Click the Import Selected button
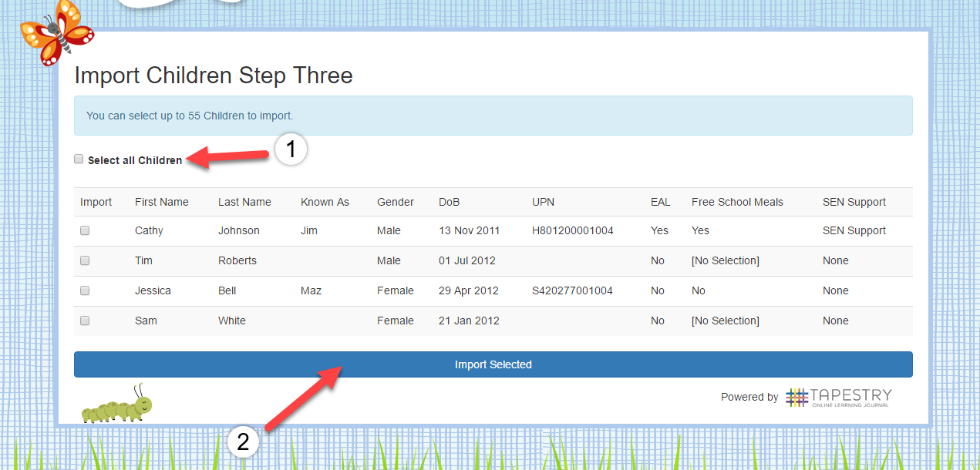The image size is (980, 470). 493,364
